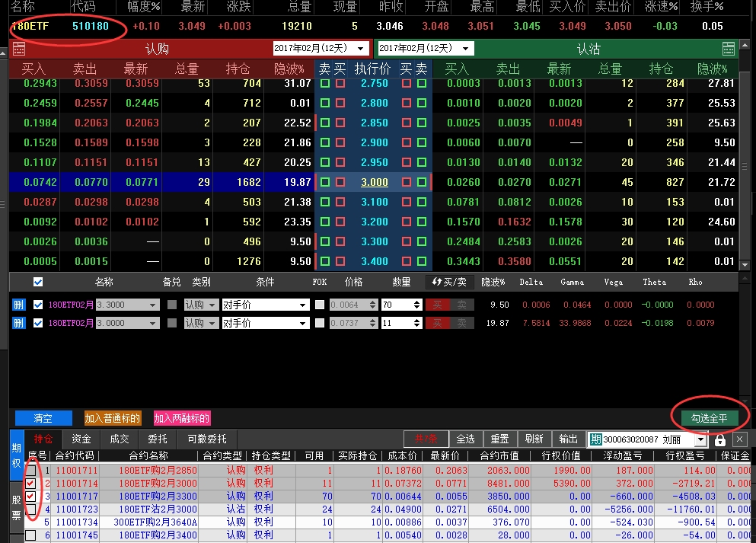Viewport: 756px width, 543px height.
Task: Increase quantity stepper showing 70
Action: 416,302
